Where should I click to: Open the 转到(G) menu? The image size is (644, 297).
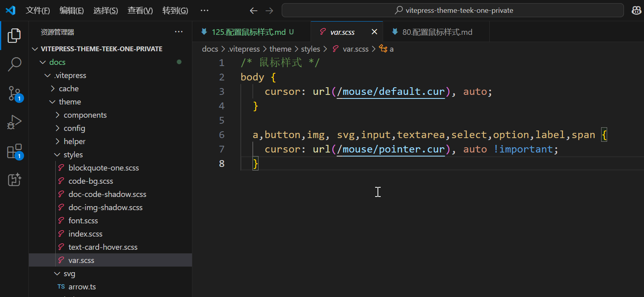tap(175, 10)
